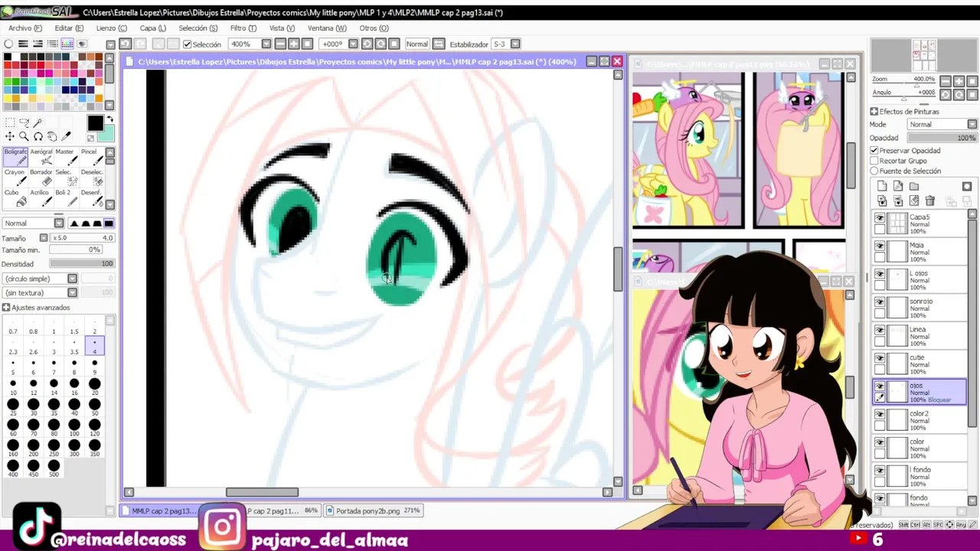Expand Ajustes avanzados section
This screenshot has width=980, height=551.
pyautogui.click(x=6, y=308)
